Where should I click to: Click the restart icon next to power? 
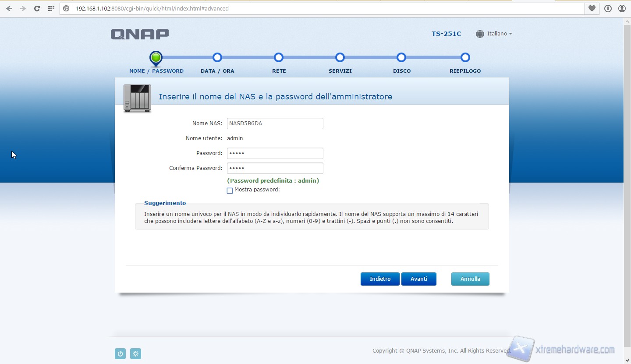(x=136, y=354)
